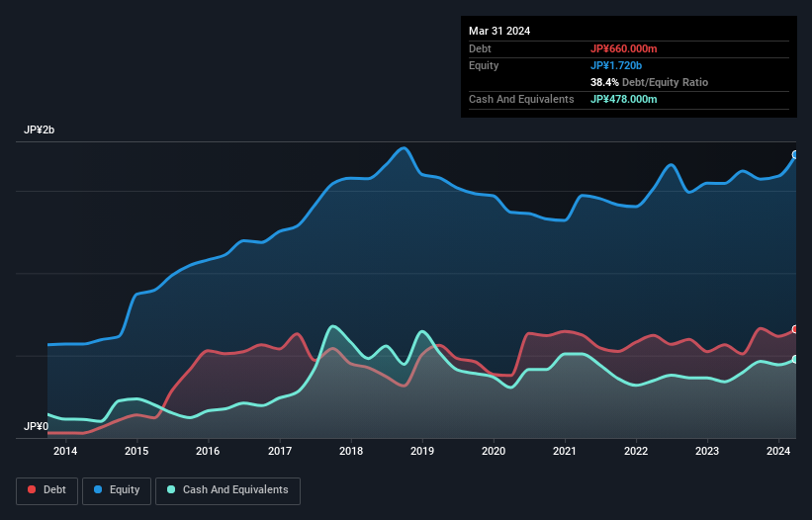The height and width of the screenshot is (520, 812).
Task: Click the JP¥1.720b equity value
Action: pyautogui.click(x=616, y=65)
